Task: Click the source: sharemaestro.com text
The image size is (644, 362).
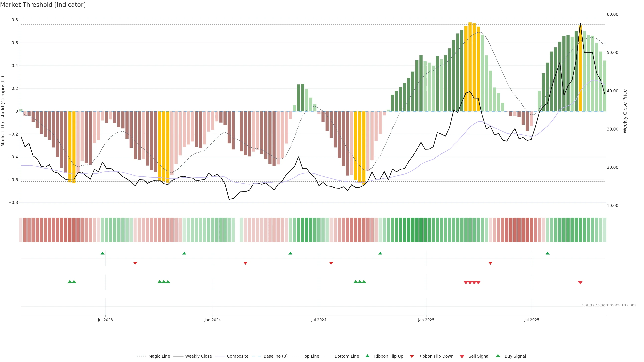Action: [x=609, y=305]
